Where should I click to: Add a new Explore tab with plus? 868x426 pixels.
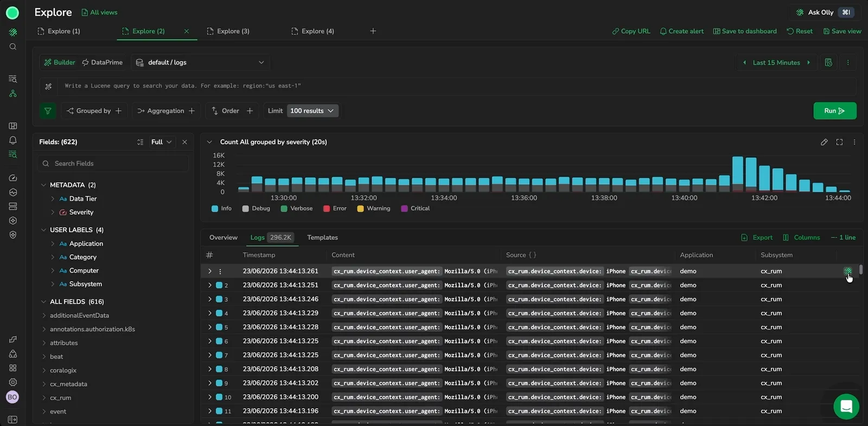pyautogui.click(x=373, y=31)
